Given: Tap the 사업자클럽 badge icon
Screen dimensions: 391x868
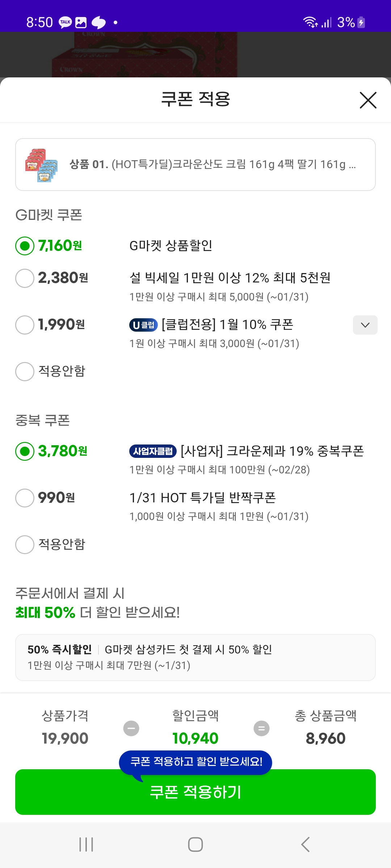Looking at the screenshot, I should [x=153, y=451].
